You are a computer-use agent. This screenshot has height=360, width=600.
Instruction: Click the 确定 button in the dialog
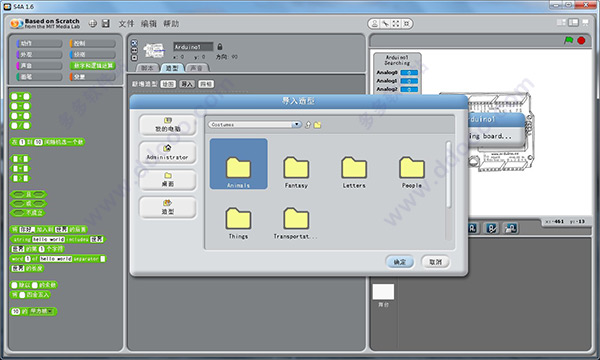[399, 262]
